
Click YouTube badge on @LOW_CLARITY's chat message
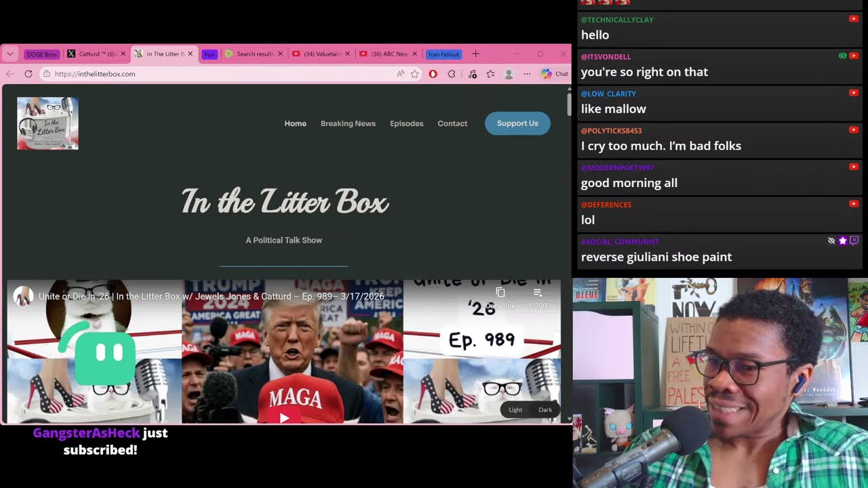coord(854,93)
